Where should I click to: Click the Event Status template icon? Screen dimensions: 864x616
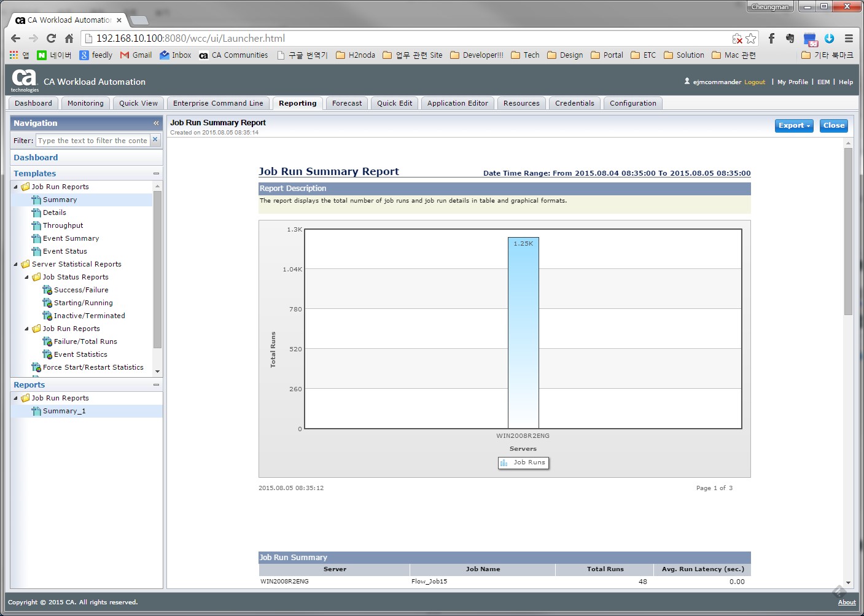point(36,251)
